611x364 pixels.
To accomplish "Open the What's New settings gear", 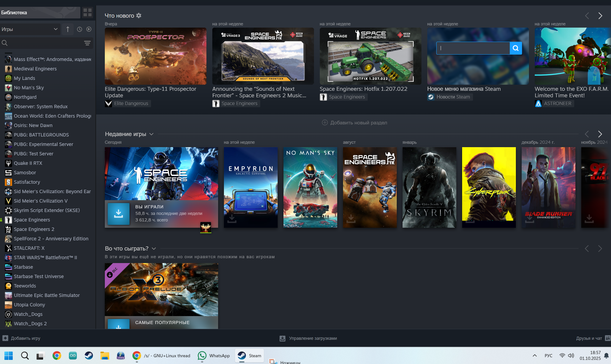I will tap(138, 16).
